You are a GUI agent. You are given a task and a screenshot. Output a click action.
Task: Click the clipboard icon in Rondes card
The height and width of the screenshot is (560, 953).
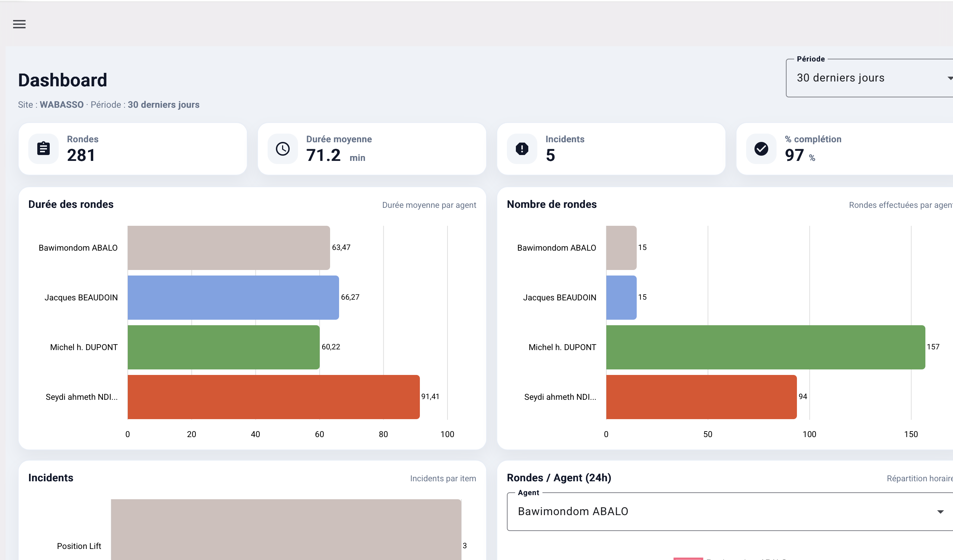click(x=44, y=148)
